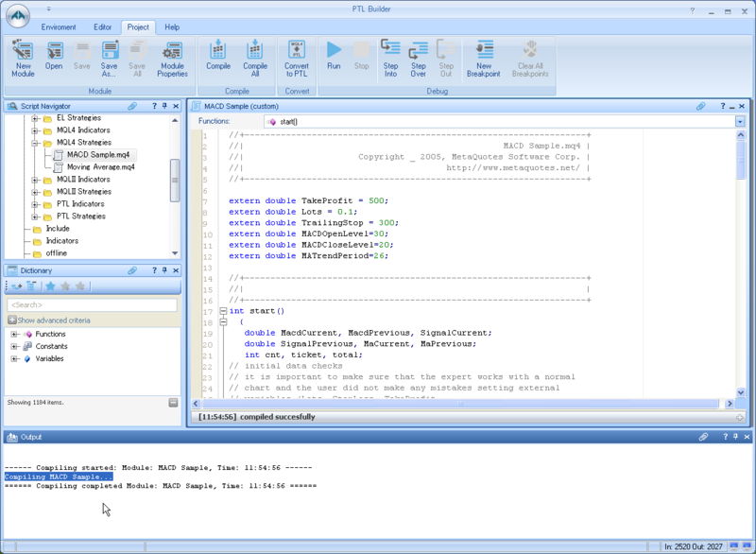Click the expand icon at message bar end
This screenshot has height=554, width=756.
[740, 417]
